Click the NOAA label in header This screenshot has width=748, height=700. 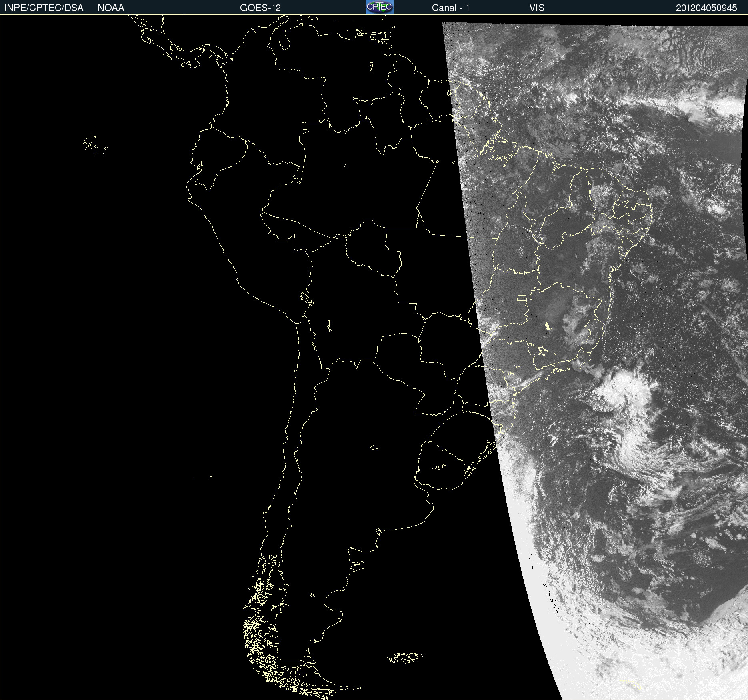coord(111,8)
